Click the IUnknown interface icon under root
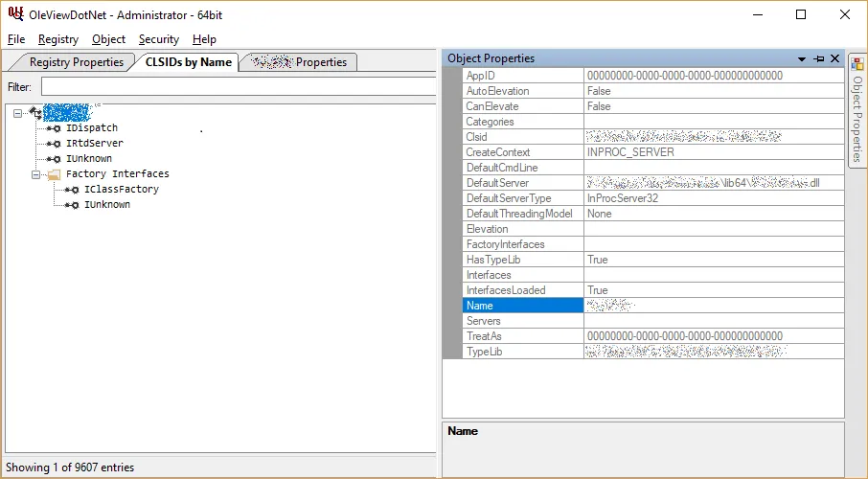Screen dimensions: 868x479 [54, 159]
